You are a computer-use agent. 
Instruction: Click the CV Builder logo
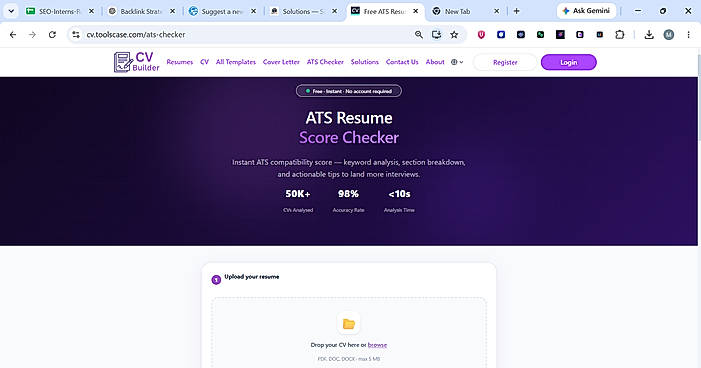[x=136, y=62]
